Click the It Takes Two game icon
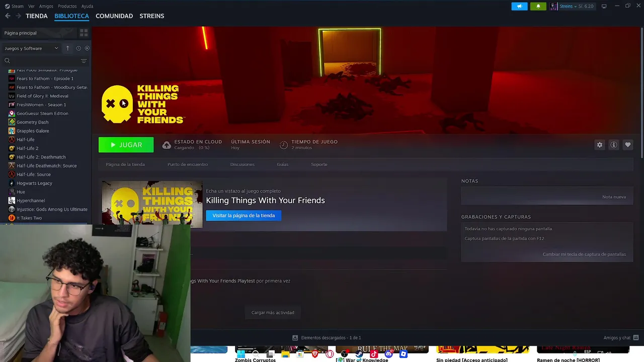Image resolution: width=644 pixels, height=362 pixels. 12,218
